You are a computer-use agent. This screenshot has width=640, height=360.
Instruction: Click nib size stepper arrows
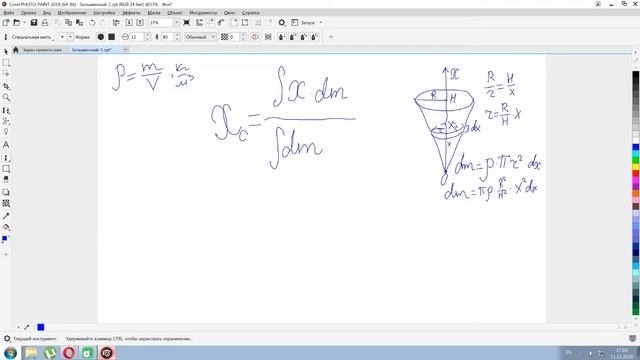pyautogui.click(x=148, y=37)
